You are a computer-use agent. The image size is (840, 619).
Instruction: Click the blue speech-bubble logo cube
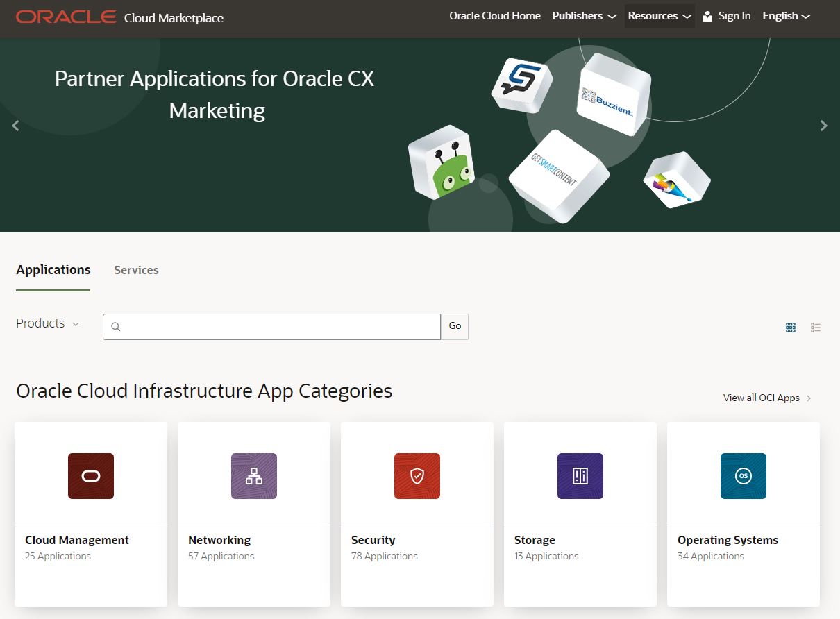[522, 85]
